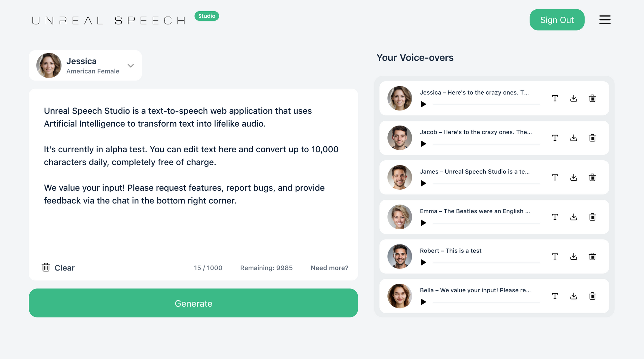The height and width of the screenshot is (359, 644).
Task: Click the play button on Jacob's voice-over
Action: pyautogui.click(x=423, y=143)
